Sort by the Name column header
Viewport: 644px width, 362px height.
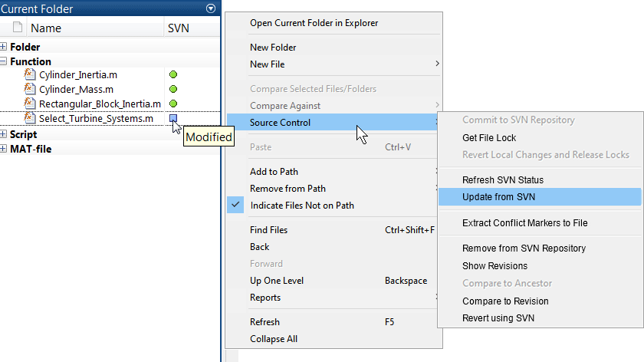pyautogui.click(x=45, y=28)
